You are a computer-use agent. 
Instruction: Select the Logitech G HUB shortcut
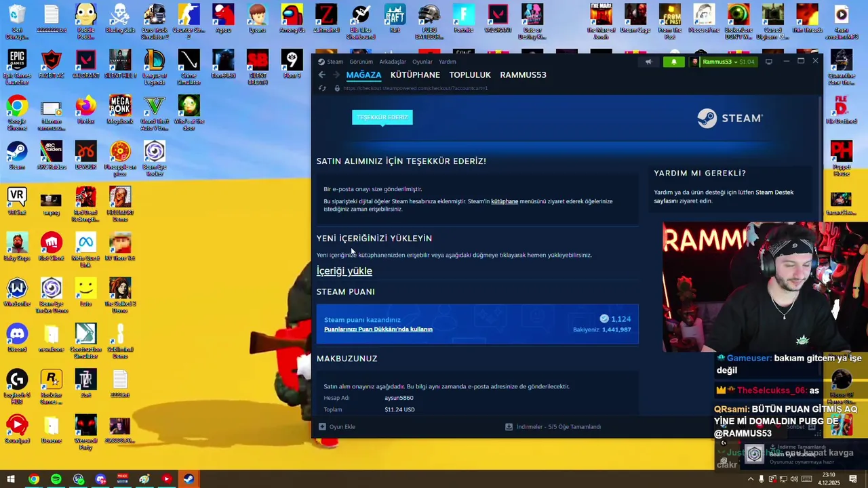(x=17, y=386)
